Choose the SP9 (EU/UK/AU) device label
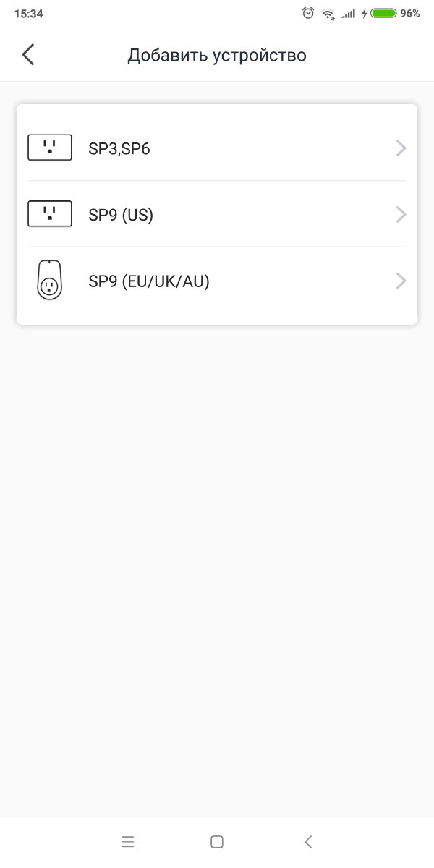 149,281
